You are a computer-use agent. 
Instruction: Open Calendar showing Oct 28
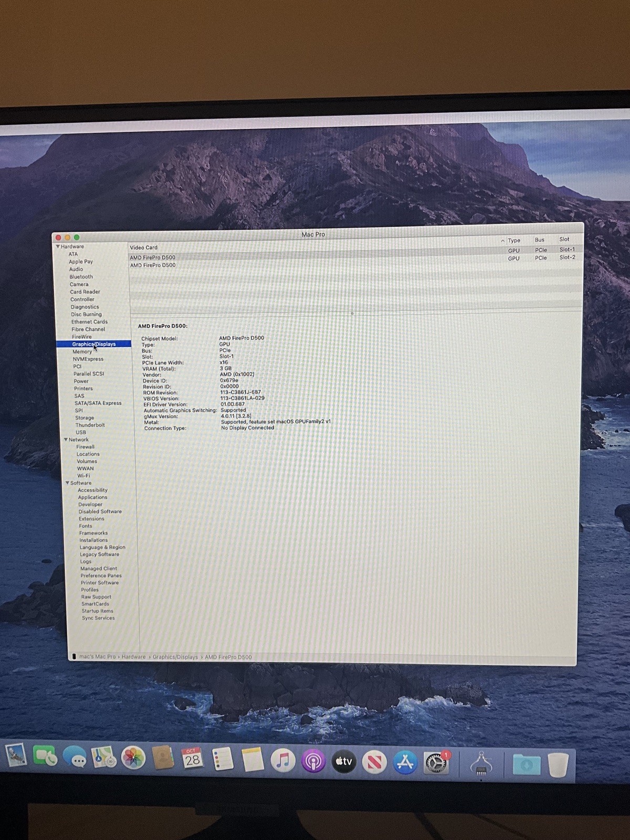(x=192, y=759)
